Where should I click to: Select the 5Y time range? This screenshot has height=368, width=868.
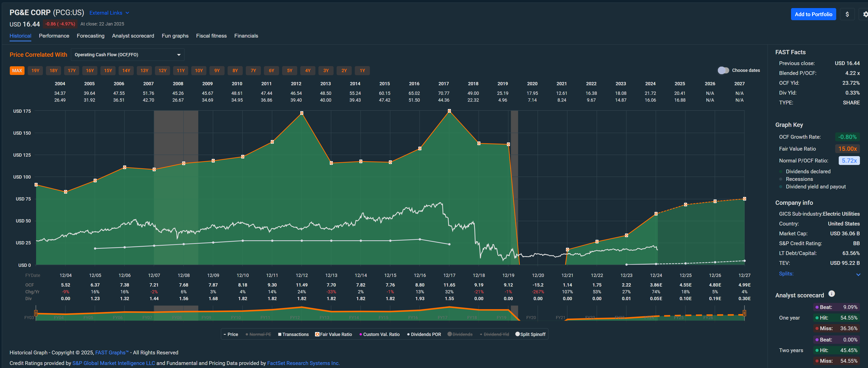[289, 70]
